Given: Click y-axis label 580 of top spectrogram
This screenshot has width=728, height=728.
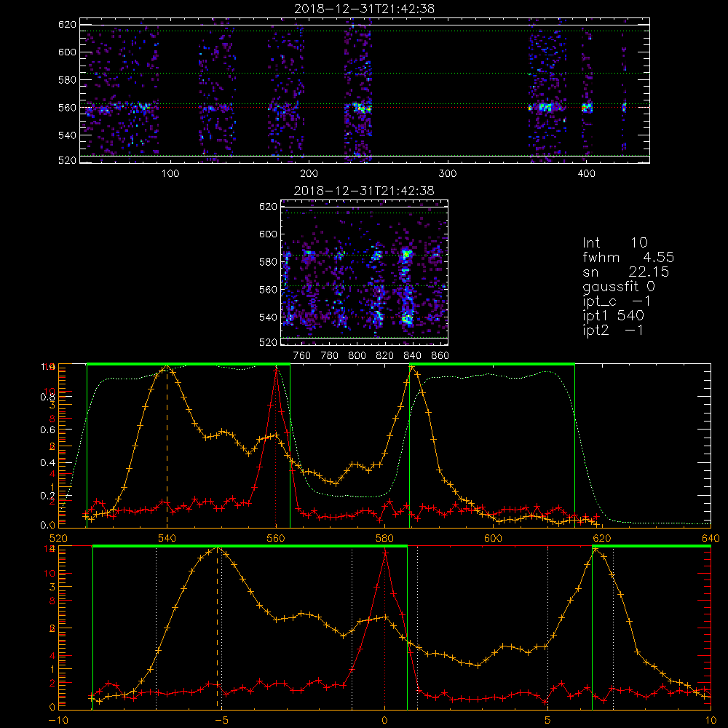Looking at the screenshot, I should 67,80.
